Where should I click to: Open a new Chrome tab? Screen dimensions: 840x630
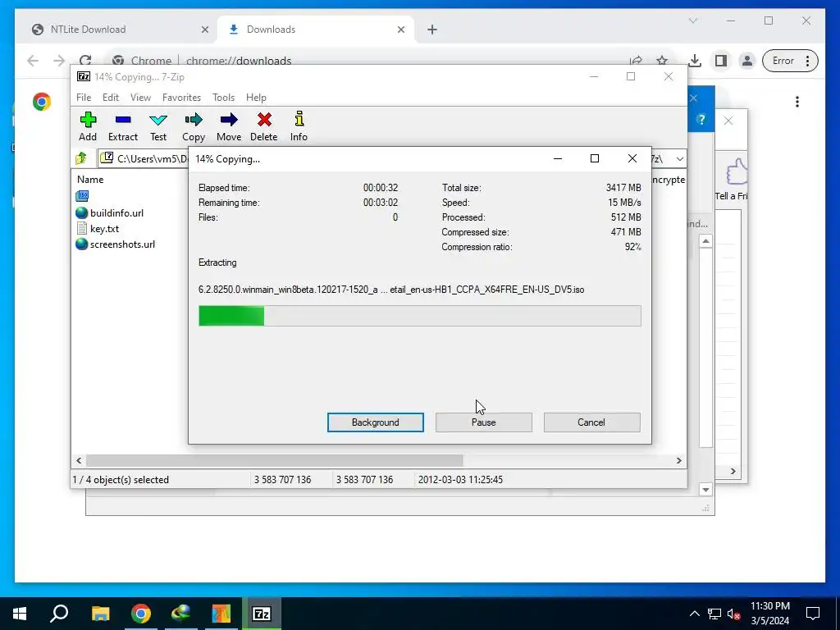[x=432, y=30]
